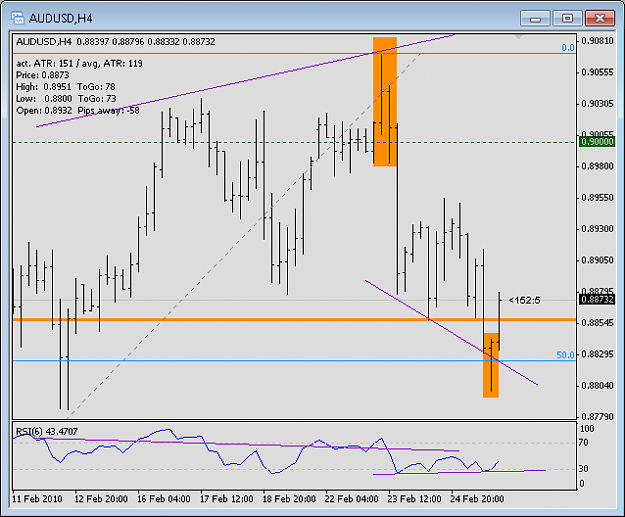
Task: Minimize the AUDUSD,H4 chart window
Action: pyautogui.click(x=535, y=18)
